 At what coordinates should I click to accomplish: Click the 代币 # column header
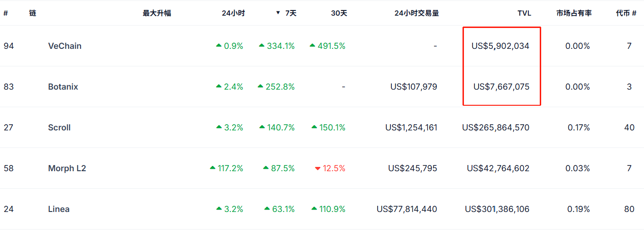pos(626,13)
